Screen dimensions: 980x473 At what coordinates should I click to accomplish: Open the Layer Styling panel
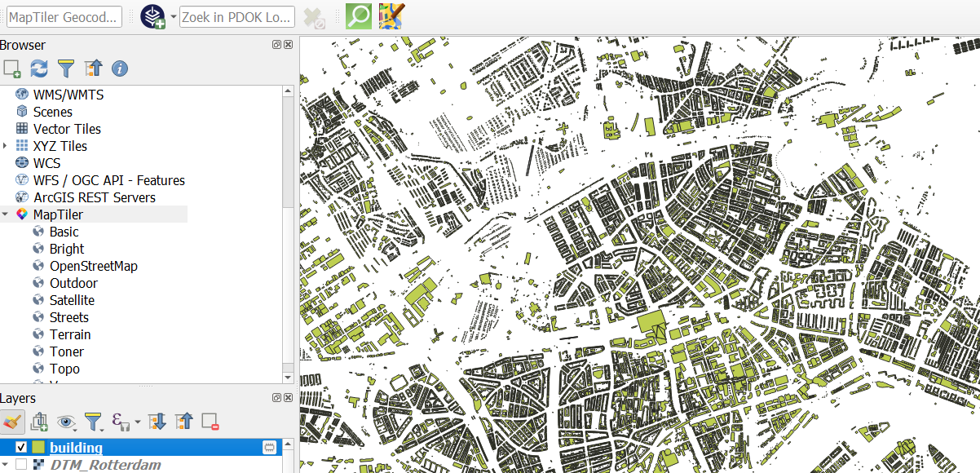pyautogui.click(x=13, y=422)
